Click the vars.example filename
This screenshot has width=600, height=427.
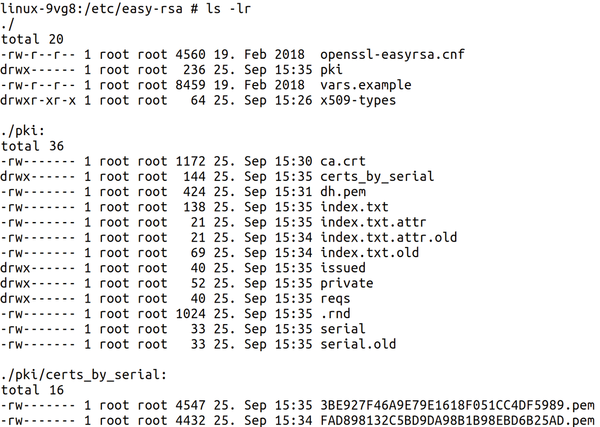pyautogui.click(x=366, y=85)
